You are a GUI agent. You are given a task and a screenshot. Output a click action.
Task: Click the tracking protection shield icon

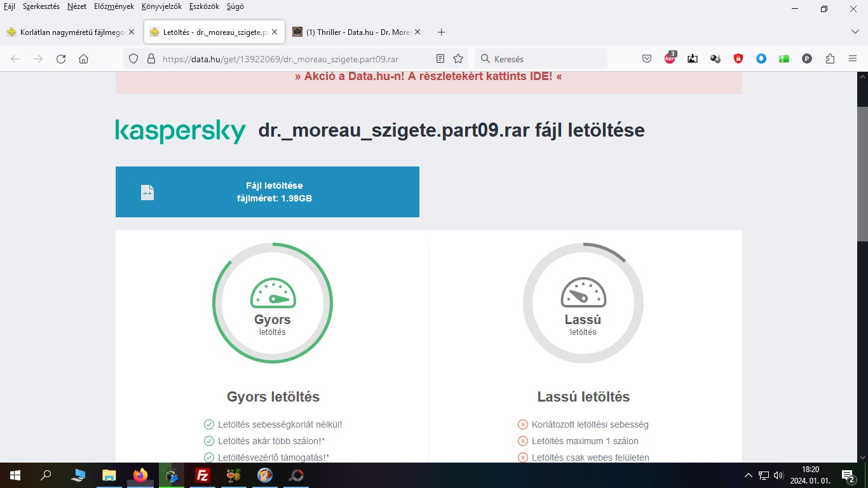pos(133,58)
